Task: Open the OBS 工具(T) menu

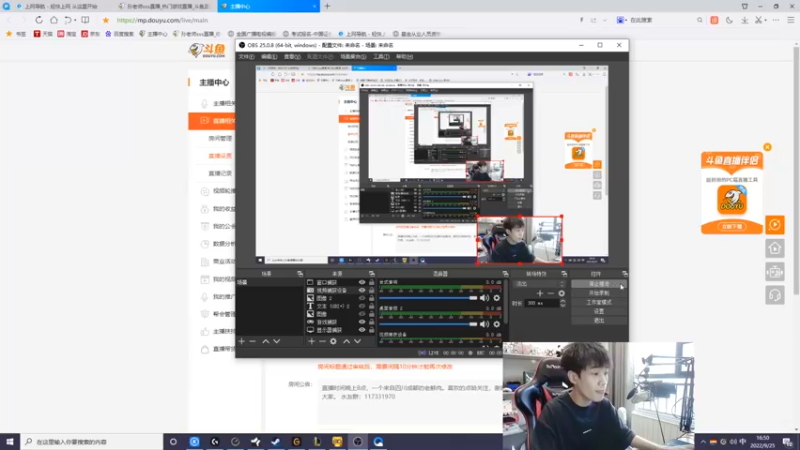Action: (381, 57)
